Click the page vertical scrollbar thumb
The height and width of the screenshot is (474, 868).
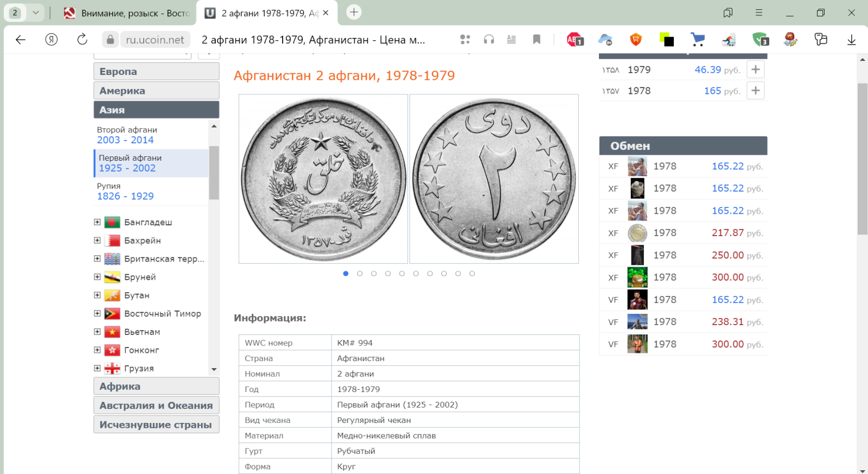click(x=862, y=157)
